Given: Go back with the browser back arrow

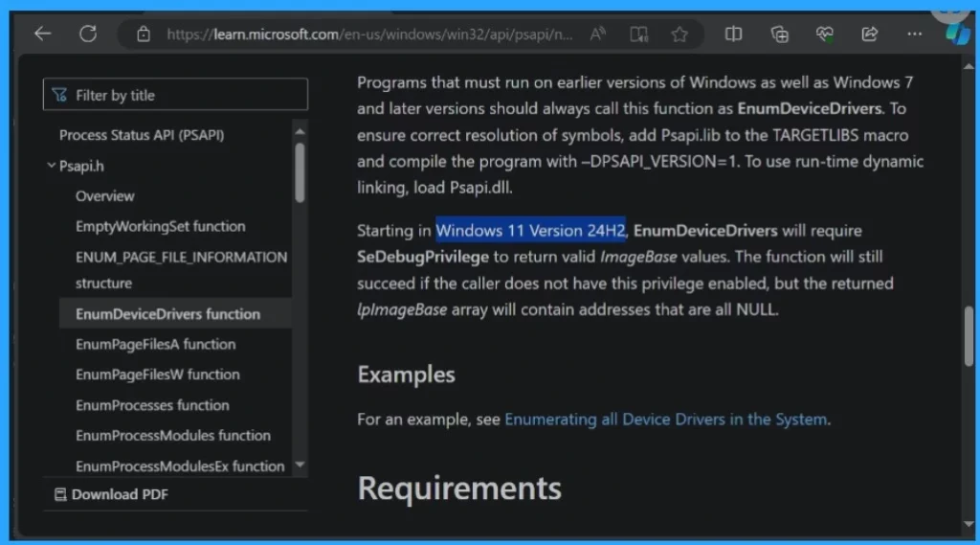Looking at the screenshot, I should click(42, 34).
